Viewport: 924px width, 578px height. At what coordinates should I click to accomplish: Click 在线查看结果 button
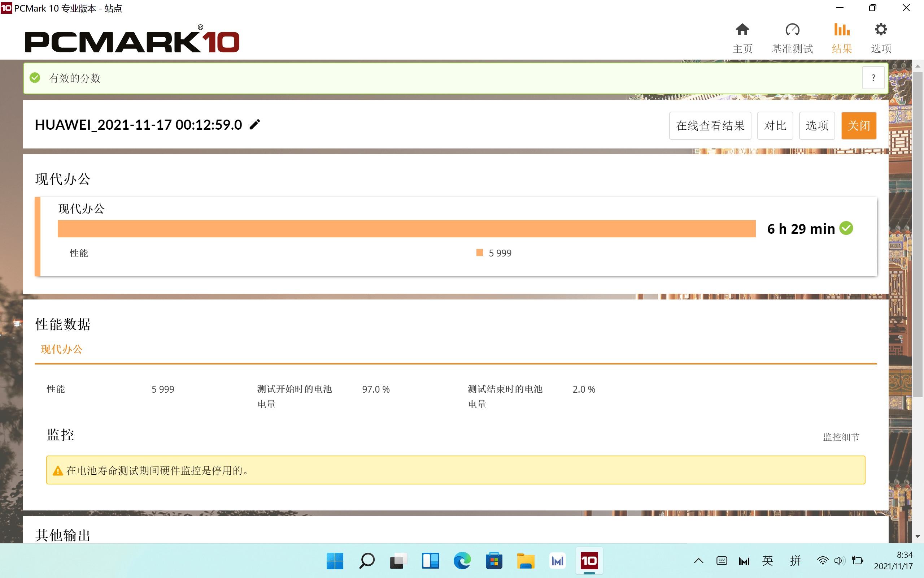(x=710, y=125)
